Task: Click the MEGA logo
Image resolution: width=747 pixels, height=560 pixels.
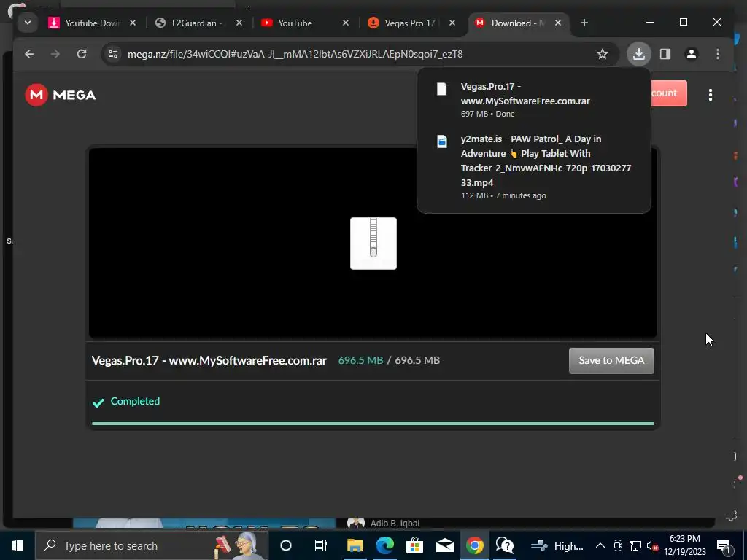Action: 61,95
